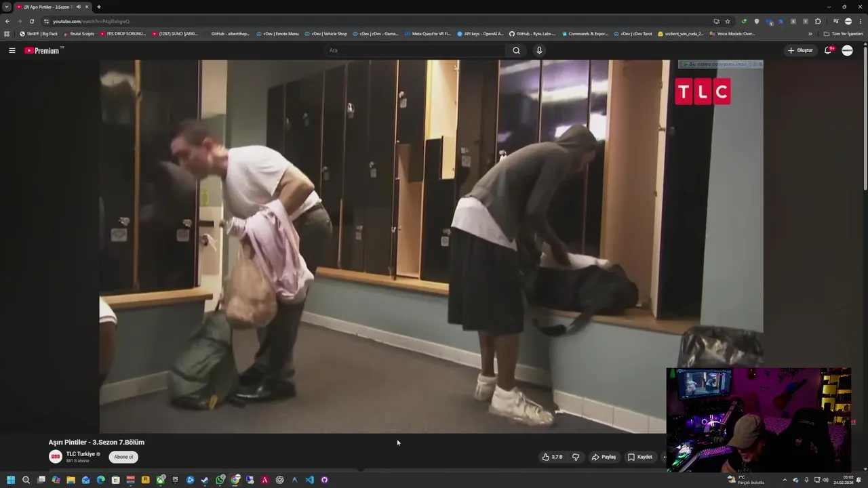
Task: Dislike the video with thumbs down
Action: point(576,457)
